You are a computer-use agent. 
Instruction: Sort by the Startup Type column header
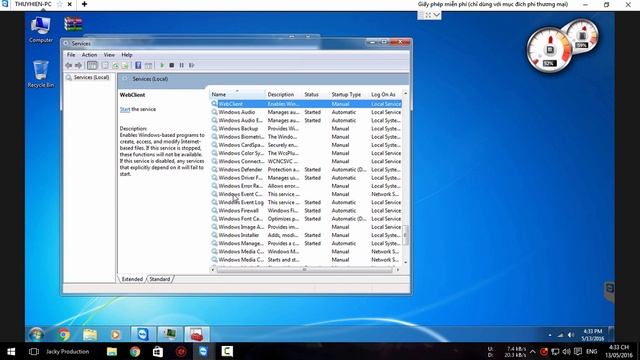[349, 94]
